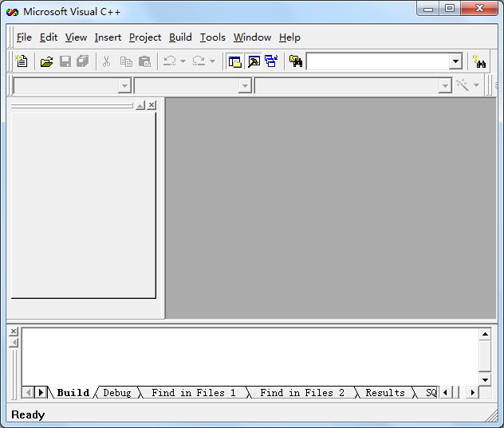This screenshot has width=504, height=428.
Task: Switch to Find in Files 1 tab
Action: (194, 393)
